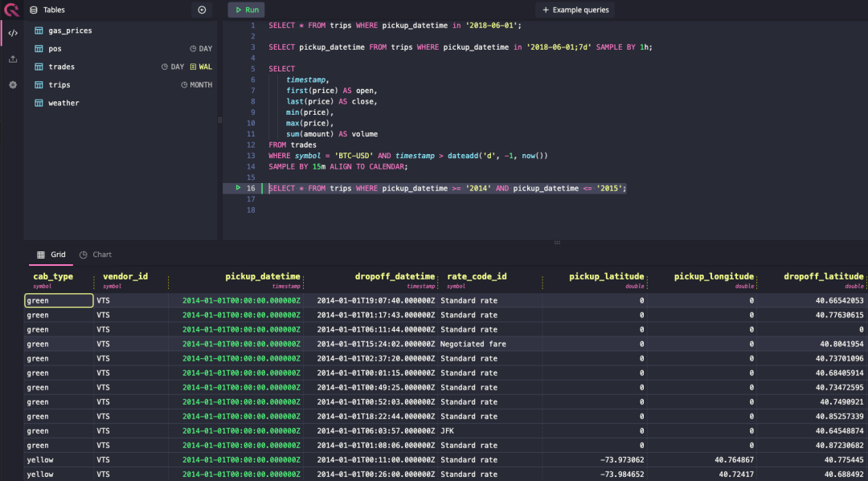Switch to the Chart tab
Image resolution: width=868 pixels, height=481 pixels.
pos(95,255)
